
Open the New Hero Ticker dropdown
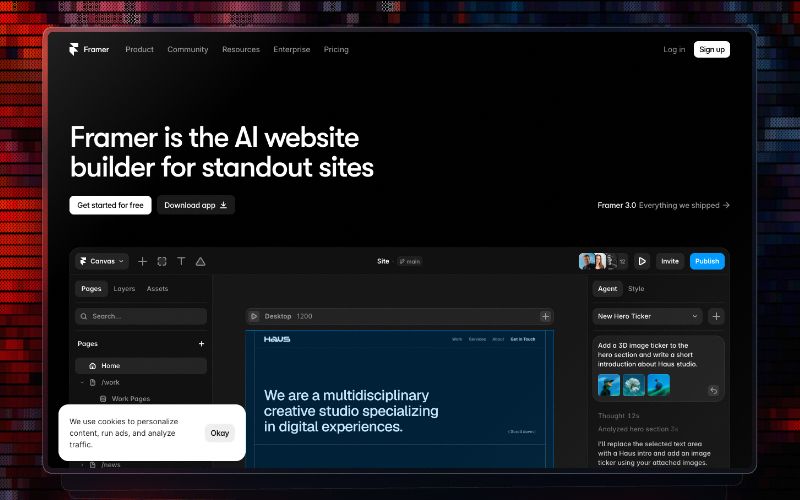[647, 316]
